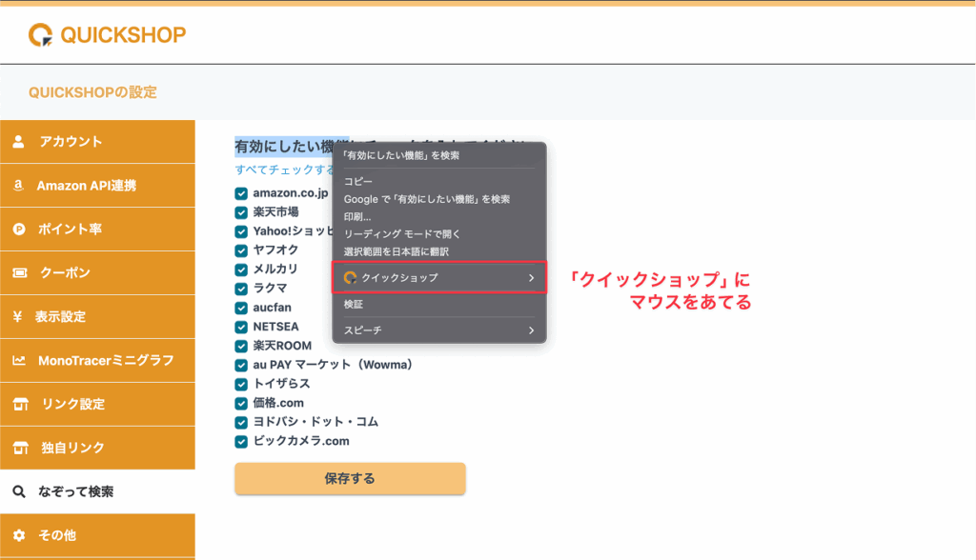976x560 pixels.
Task: Click the chart icon beside MonoTracerミニグラフ
Action: (19, 360)
